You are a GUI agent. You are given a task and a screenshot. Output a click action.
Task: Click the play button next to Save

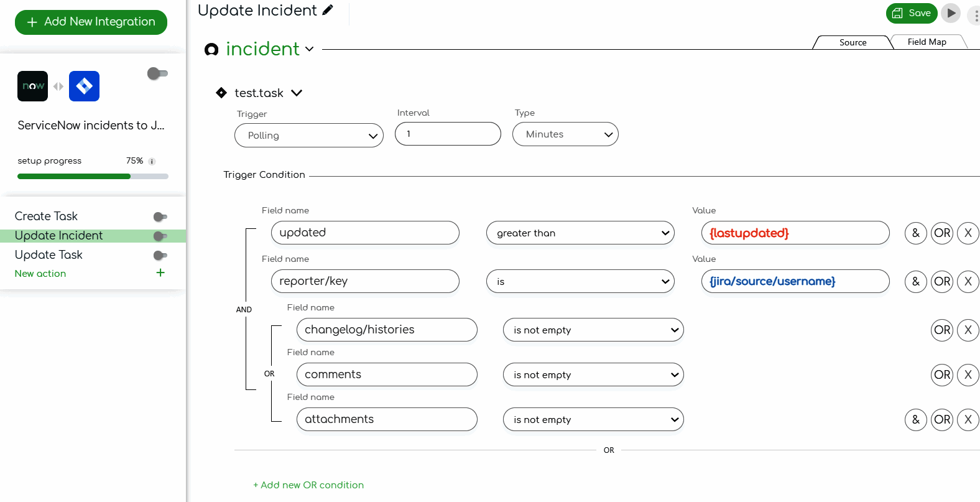951,13
